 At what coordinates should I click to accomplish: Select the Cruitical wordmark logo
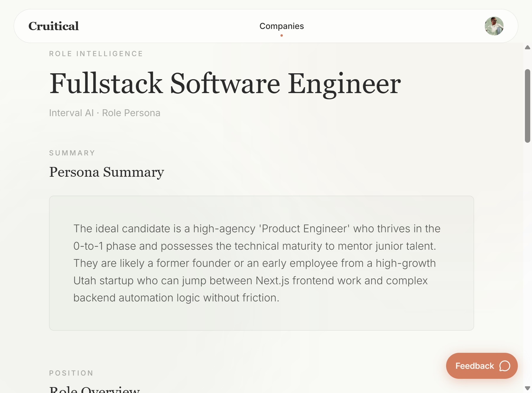click(x=53, y=26)
